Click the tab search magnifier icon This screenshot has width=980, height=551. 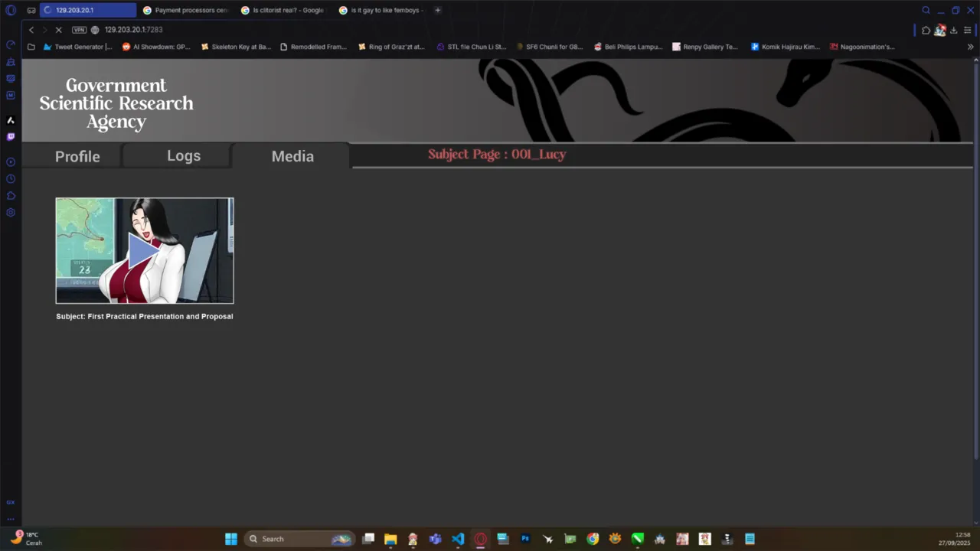tap(926, 10)
